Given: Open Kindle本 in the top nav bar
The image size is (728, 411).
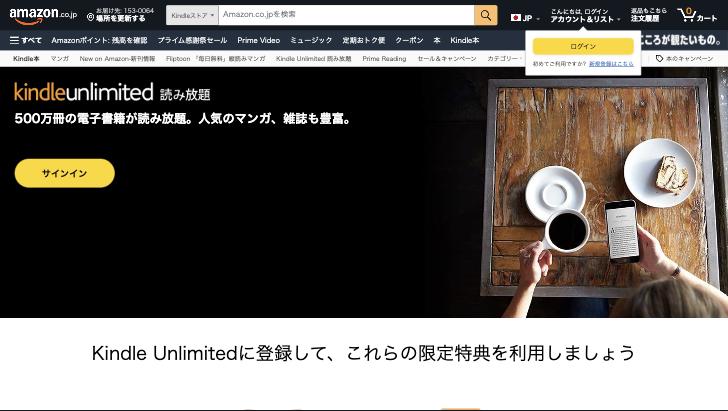Looking at the screenshot, I should (465, 40).
